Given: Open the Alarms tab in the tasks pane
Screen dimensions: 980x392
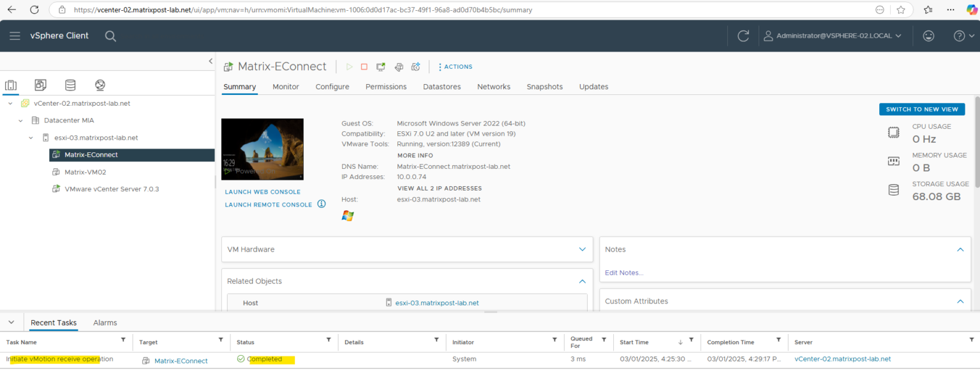Looking at the screenshot, I should (x=105, y=323).
